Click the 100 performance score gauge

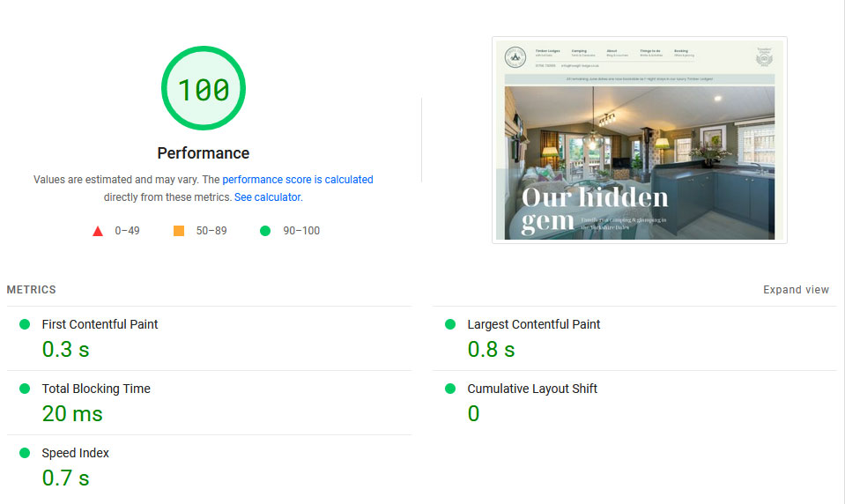click(x=204, y=88)
